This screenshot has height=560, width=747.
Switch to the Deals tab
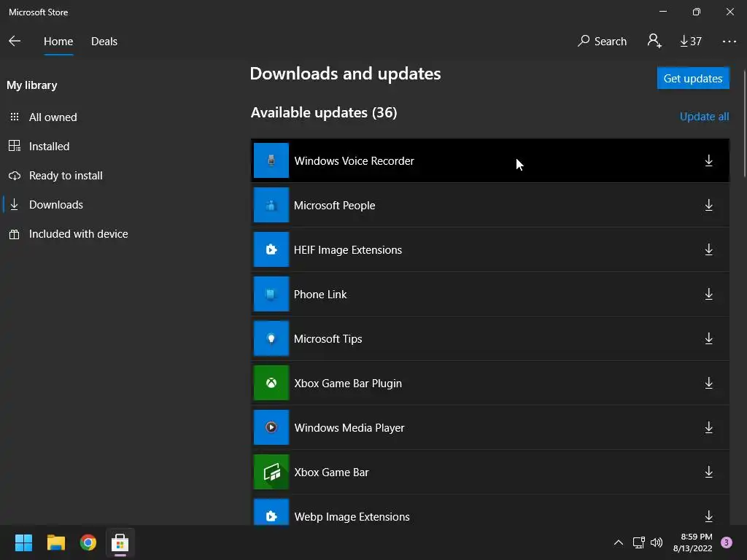(104, 42)
